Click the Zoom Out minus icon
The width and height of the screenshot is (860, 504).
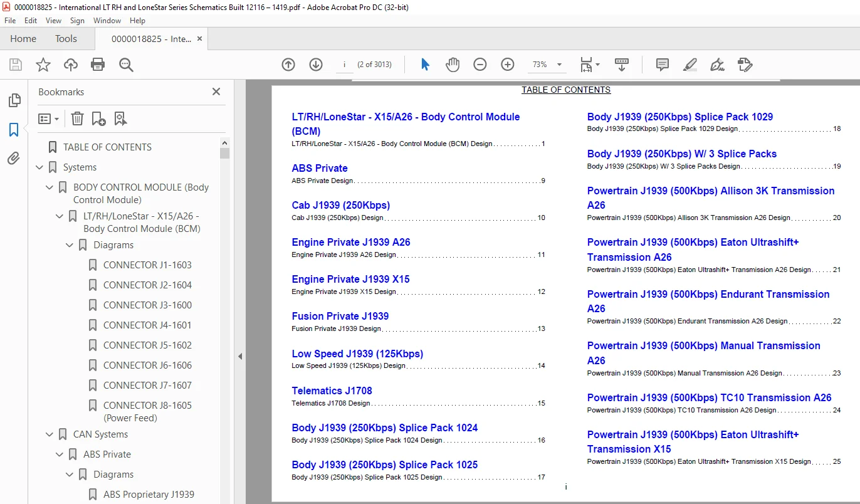480,65
